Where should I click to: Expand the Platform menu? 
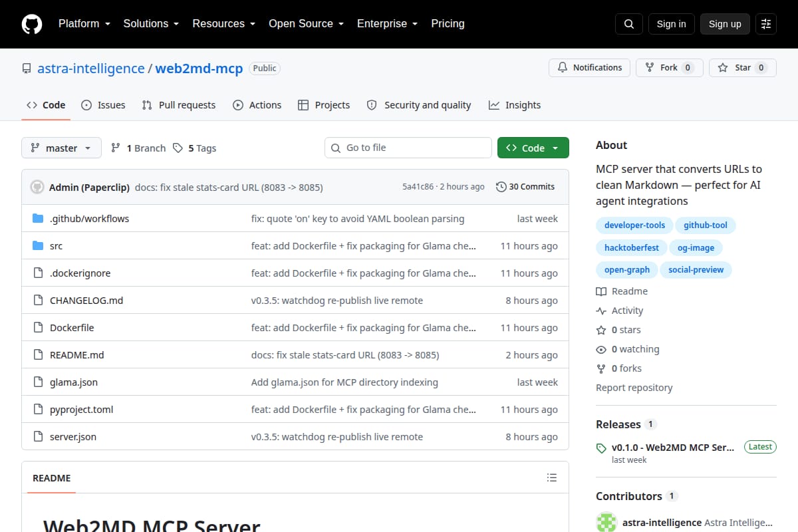coord(84,24)
